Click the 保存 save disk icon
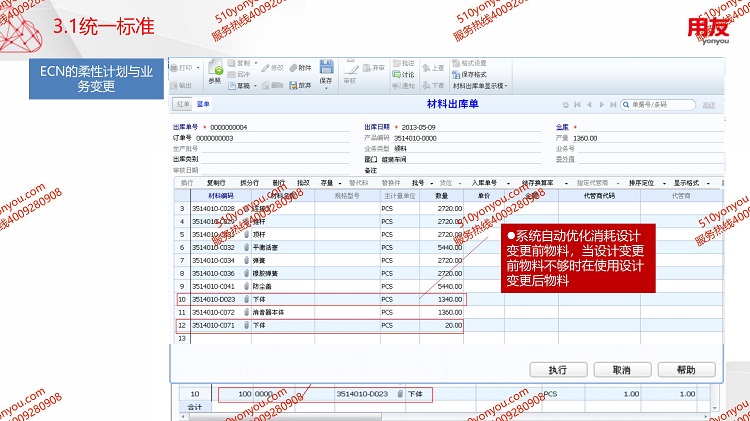This screenshot has height=421, width=750. coord(326,69)
